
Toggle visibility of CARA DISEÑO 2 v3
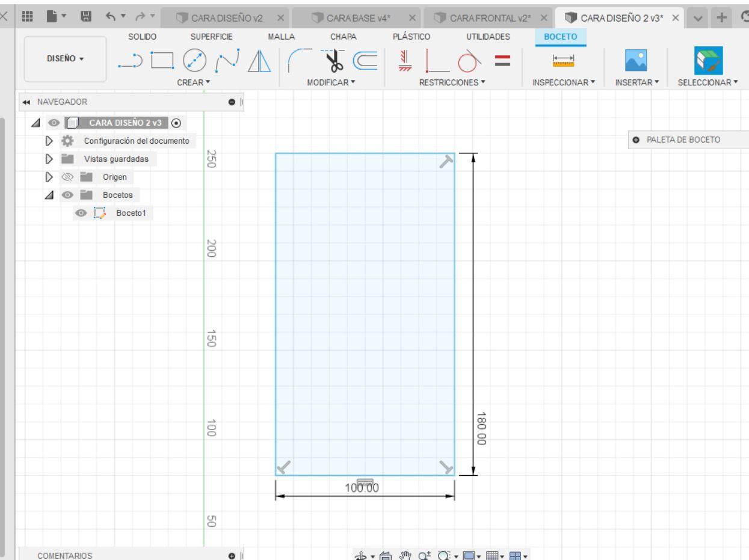[54, 123]
